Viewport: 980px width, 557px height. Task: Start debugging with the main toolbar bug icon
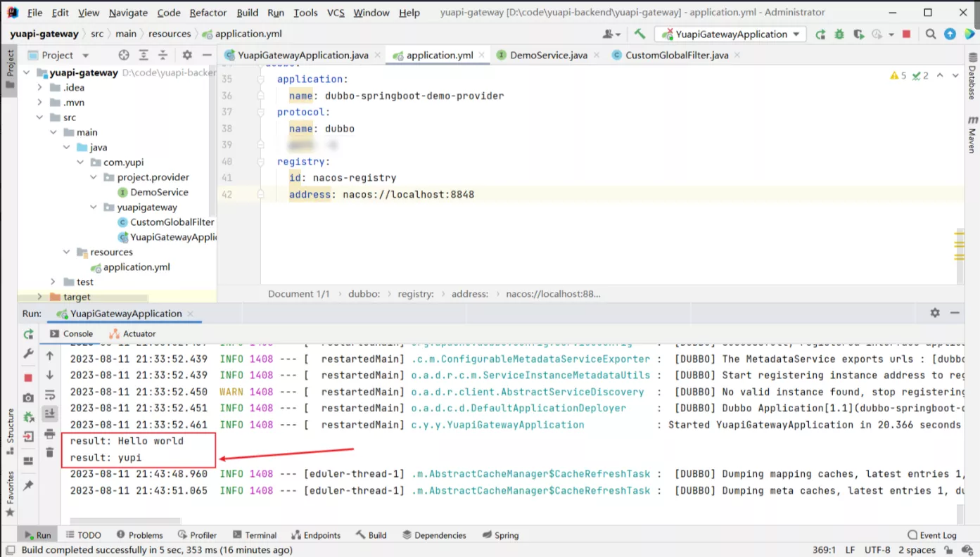[x=839, y=34]
